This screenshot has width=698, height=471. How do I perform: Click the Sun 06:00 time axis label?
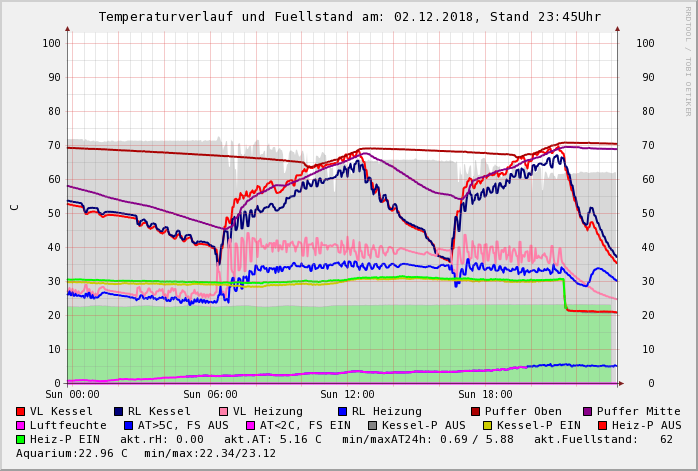click(209, 395)
